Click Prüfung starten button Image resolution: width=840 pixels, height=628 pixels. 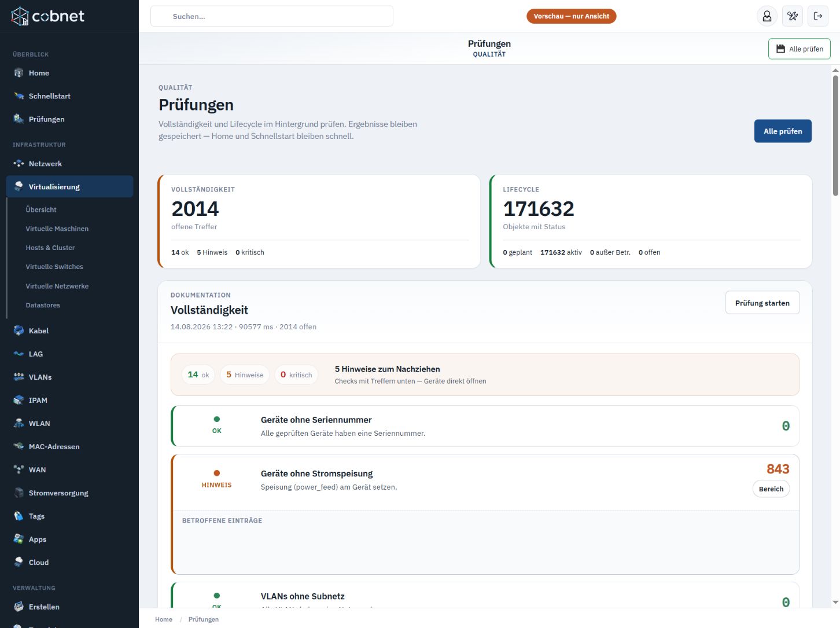click(x=762, y=303)
